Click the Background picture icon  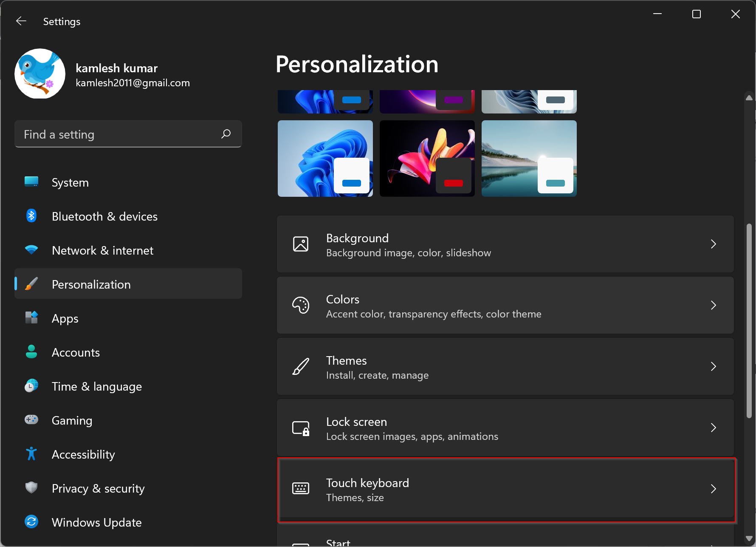point(301,244)
